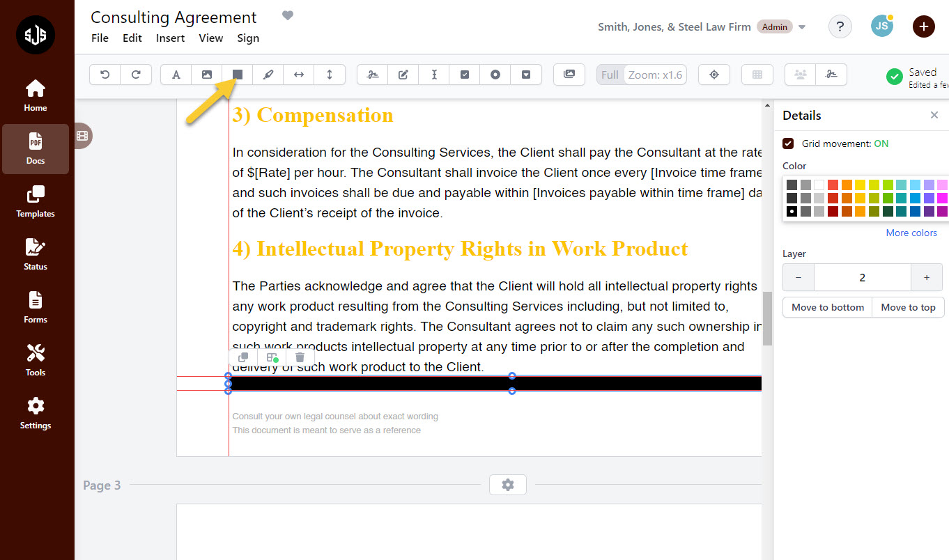
Task: Click the Layer value field showing 2
Action: coord(863,277)
